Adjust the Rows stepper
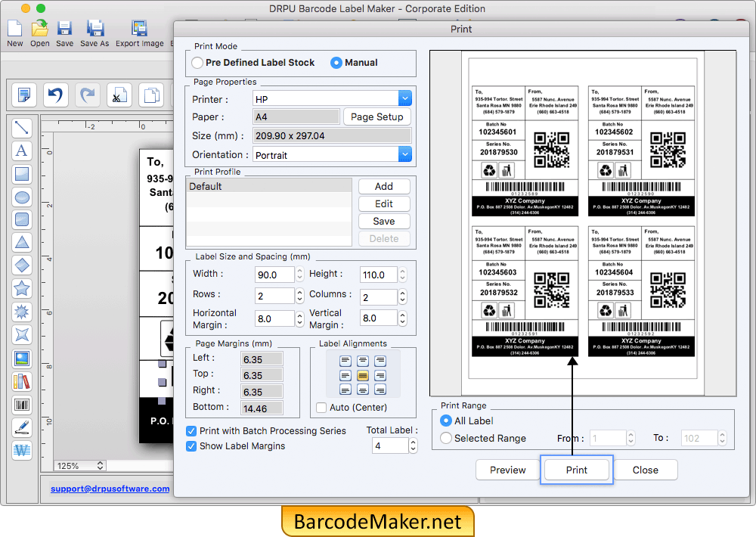This screenshot has height=537, width=756. (x=300, y=295)
